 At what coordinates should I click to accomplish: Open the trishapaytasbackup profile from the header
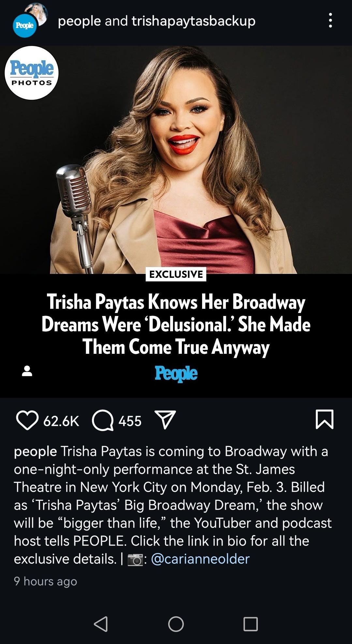(x=194, y=21)
